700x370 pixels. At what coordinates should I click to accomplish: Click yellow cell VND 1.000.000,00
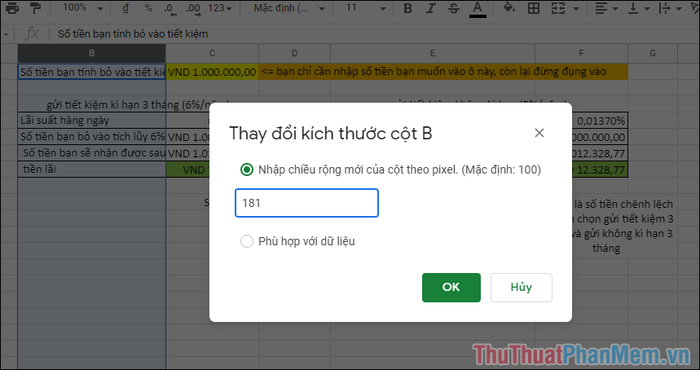[212, 72]
